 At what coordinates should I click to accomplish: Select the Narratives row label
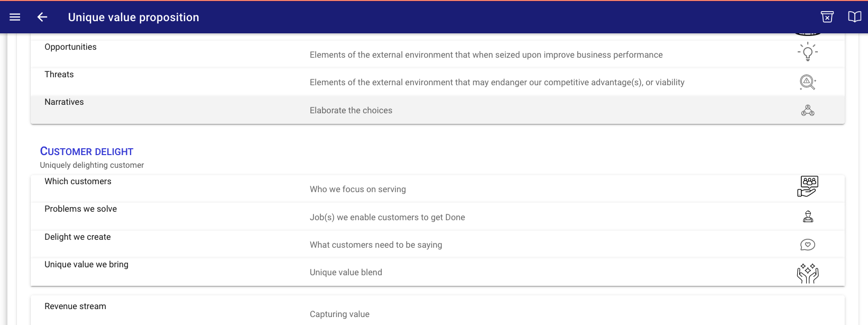pos(64,102)
